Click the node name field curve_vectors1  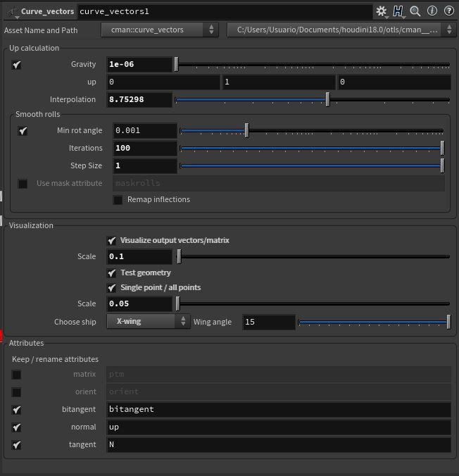point(224,12)
